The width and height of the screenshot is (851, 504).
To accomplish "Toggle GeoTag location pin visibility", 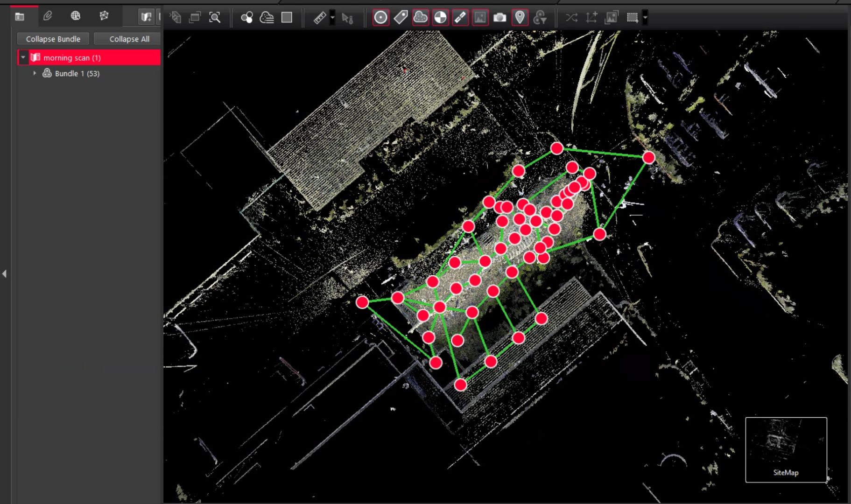I will [520, 18].
